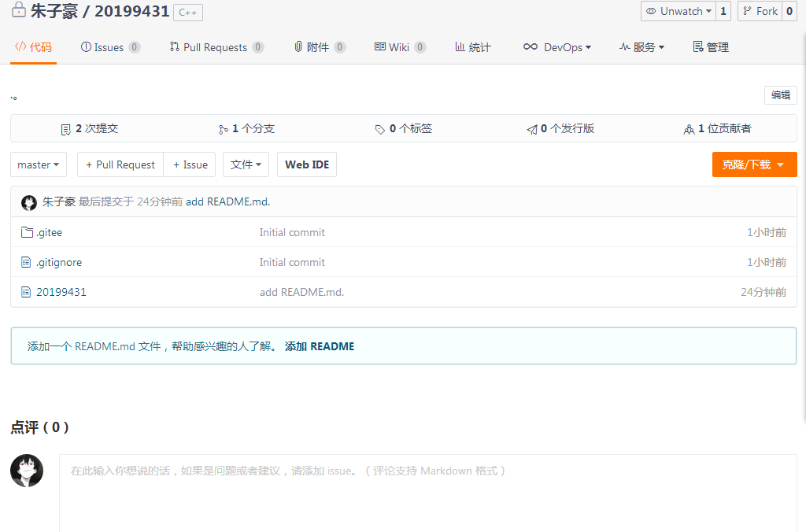Open the last commit add README.md.
The width and height of the screenshot is (806, 532).
(x=227, y=201)
